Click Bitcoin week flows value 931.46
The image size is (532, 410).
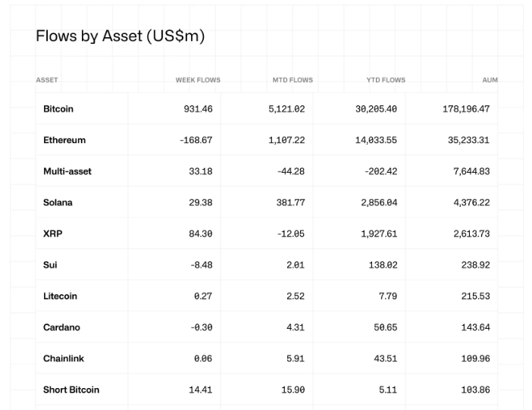tap(198, 109)
